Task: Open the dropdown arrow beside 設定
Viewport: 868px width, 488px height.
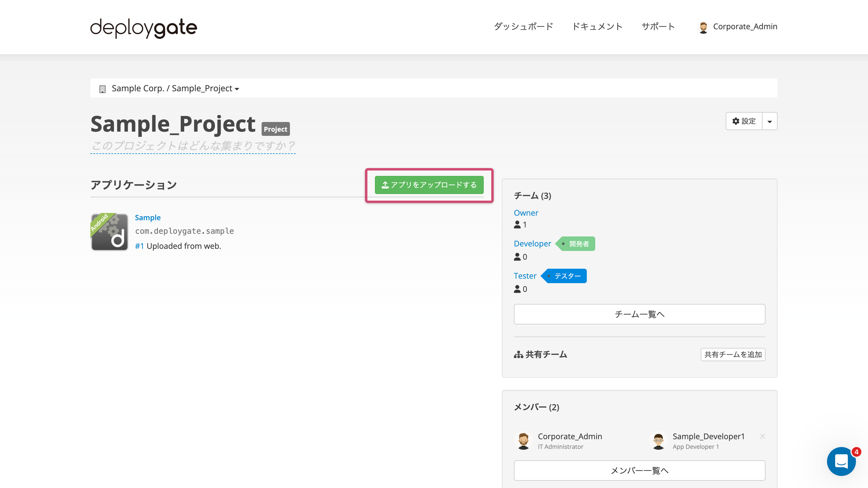Action: (770, 121)
